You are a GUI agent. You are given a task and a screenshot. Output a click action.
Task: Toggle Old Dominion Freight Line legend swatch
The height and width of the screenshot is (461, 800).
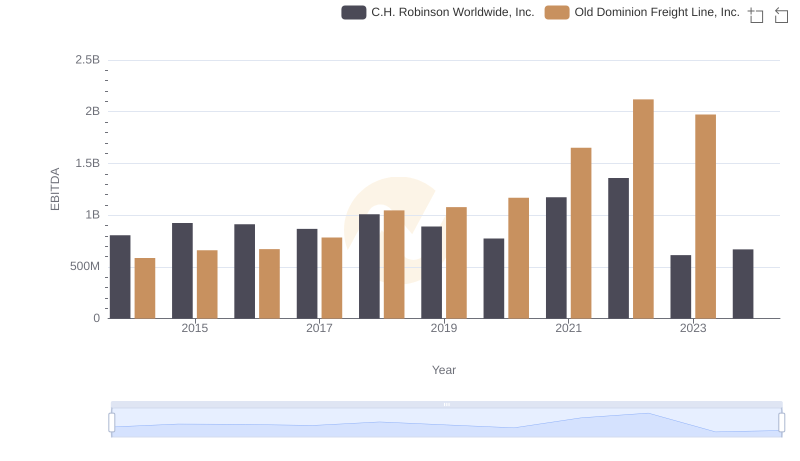557,12
